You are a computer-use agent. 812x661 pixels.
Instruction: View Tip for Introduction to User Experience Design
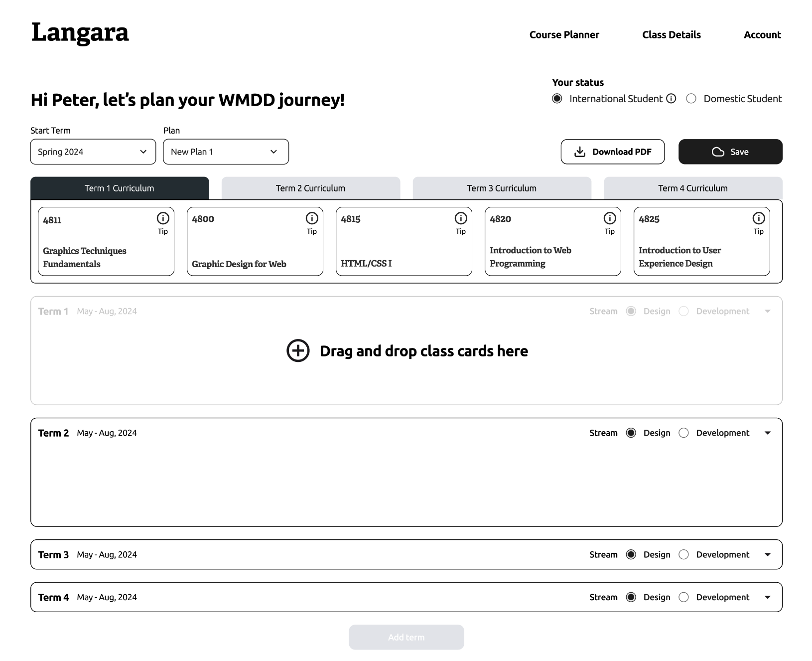(759, 218)
